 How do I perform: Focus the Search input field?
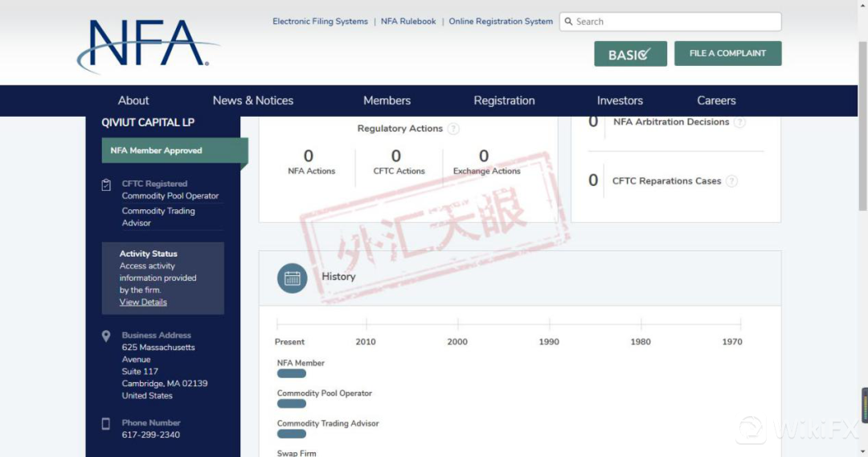tap(670, 22)
